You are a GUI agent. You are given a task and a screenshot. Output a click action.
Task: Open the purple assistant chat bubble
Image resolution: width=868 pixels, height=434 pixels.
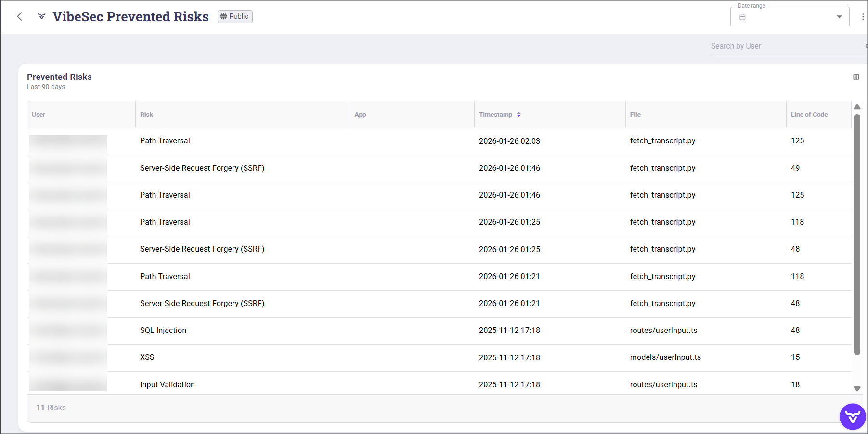pos(852,417)
